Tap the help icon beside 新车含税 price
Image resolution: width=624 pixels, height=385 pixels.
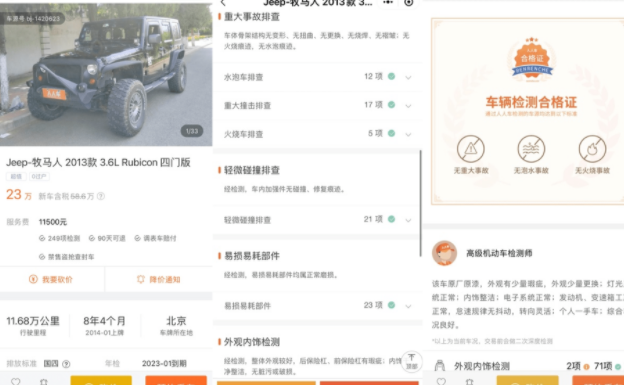tap(101, 196)
